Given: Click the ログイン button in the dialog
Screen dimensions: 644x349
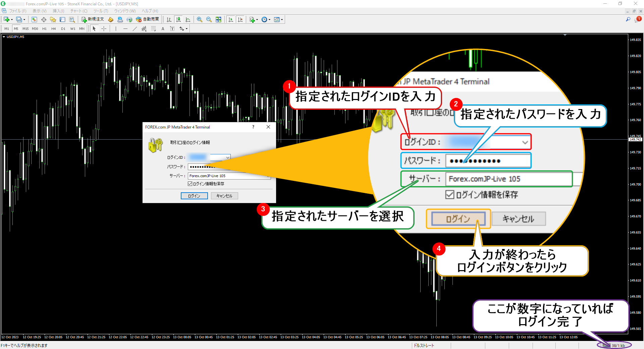Looking at the screenshot, I should 194,196.
